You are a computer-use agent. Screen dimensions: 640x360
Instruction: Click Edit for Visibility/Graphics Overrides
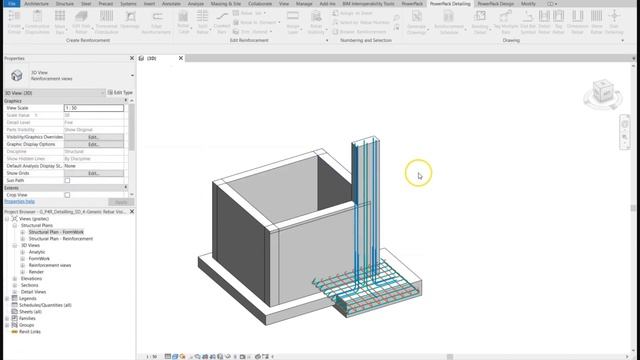[x=93, y=137]
